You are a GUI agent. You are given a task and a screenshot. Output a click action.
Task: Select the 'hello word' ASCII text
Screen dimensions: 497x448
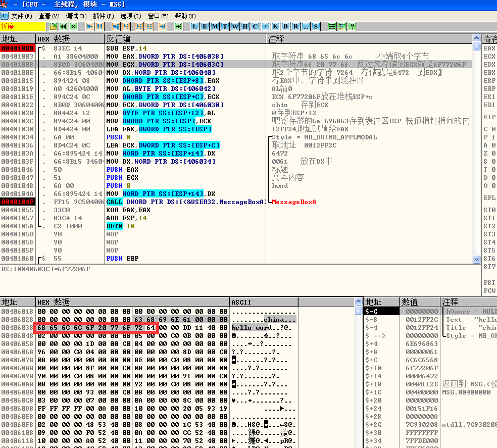pyautogui.click(x=252, y=327)
